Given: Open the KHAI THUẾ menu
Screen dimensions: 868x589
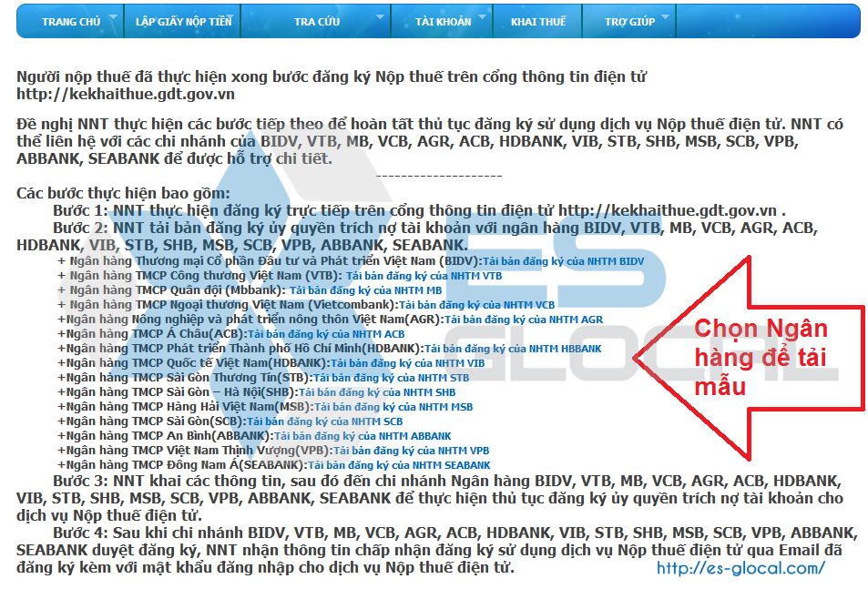Looking at the screenshot, I should pyautogui.click(x=538, y=22).
